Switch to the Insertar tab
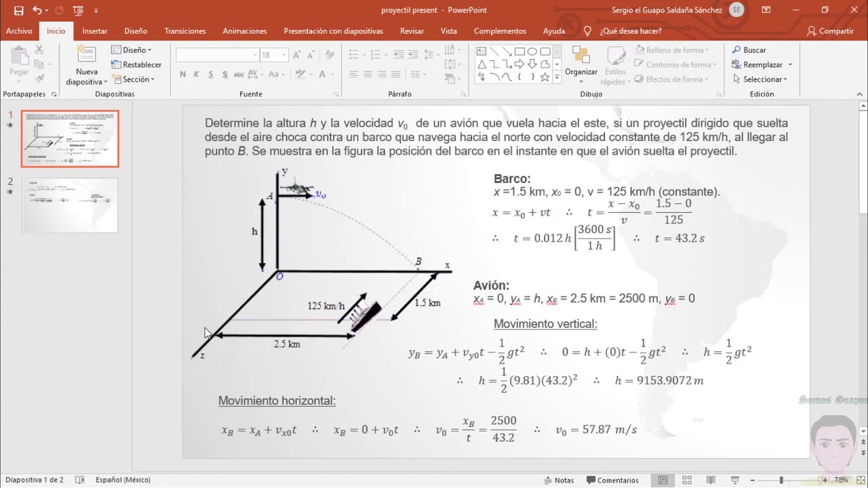868x488 pixels. [95, 31]
